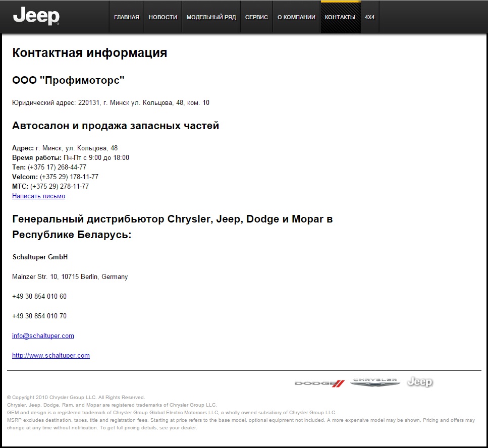The height and width of the screenshot is (448, 488).
Task: Select the КОНТАКТЫ navigation tab
Action: 340,17
